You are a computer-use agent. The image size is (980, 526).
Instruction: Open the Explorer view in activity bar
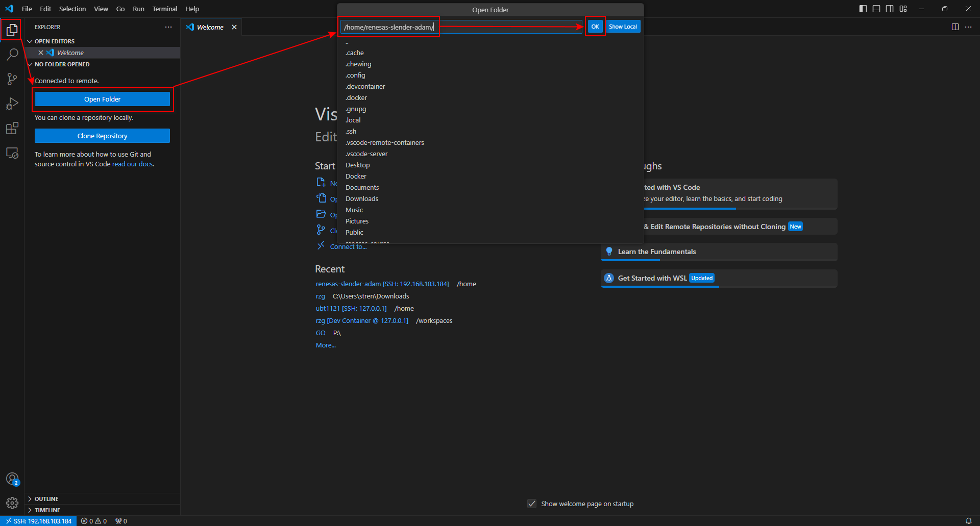[x=12, y=30]
